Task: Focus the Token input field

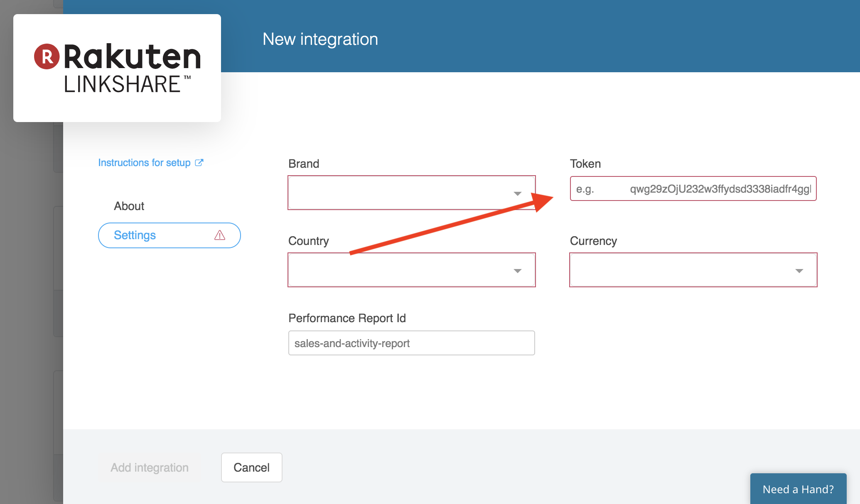Action: [x=693, y=189]
